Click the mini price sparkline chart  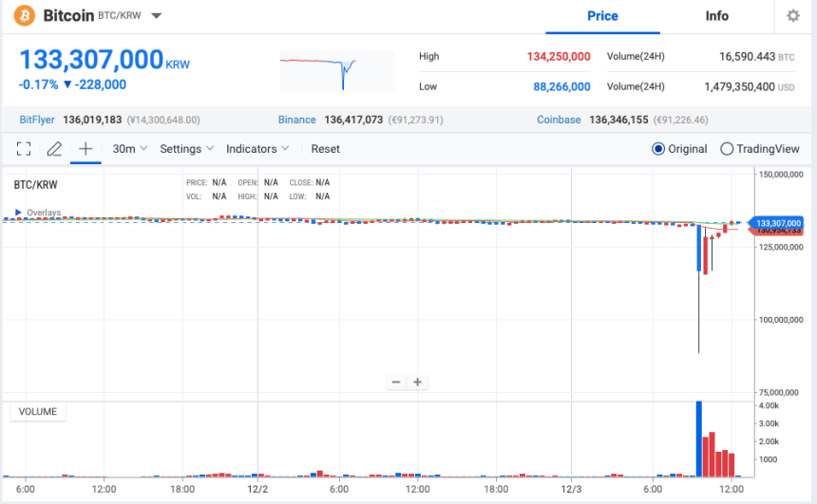point(336,70)
